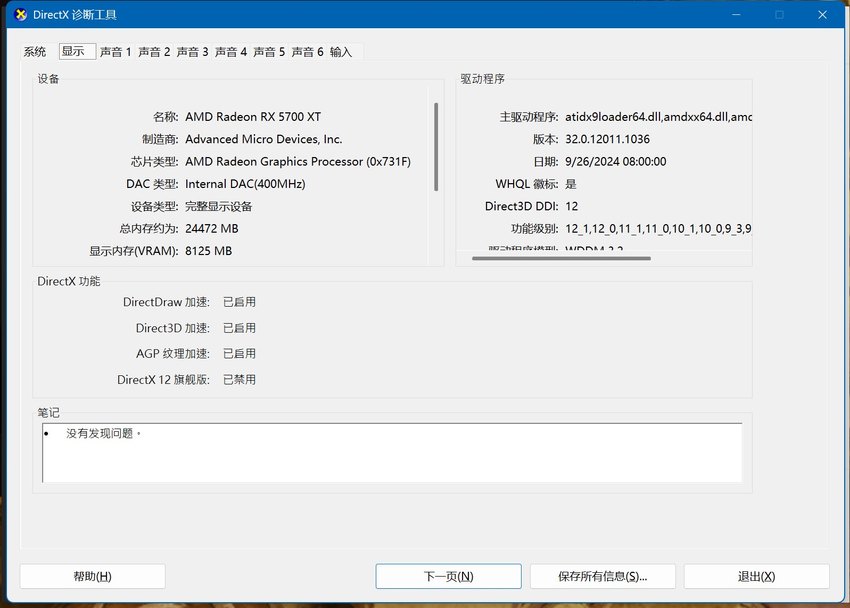
Task: Click DirectX 12 旗舰版 status 已禁用
Action: pyautogui.click(x=240, y=379)
